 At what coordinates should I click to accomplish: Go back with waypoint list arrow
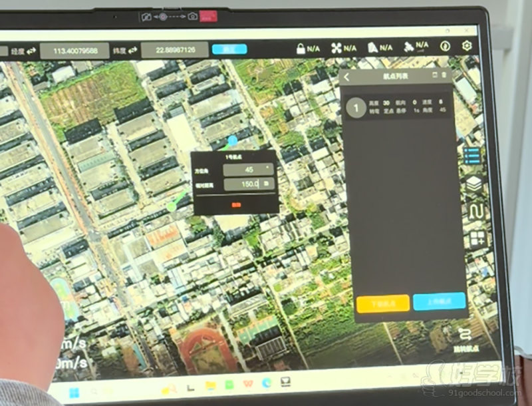coord(346,77)
